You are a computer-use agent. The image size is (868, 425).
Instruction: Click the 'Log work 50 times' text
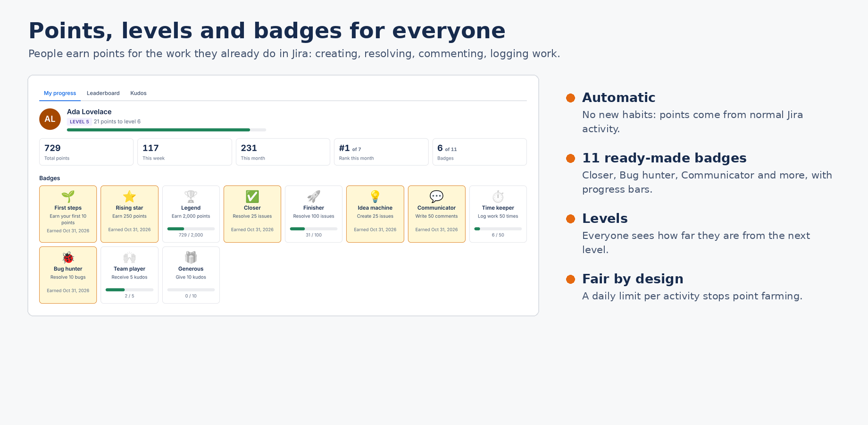pyautogui.click(x=498, y=216)
